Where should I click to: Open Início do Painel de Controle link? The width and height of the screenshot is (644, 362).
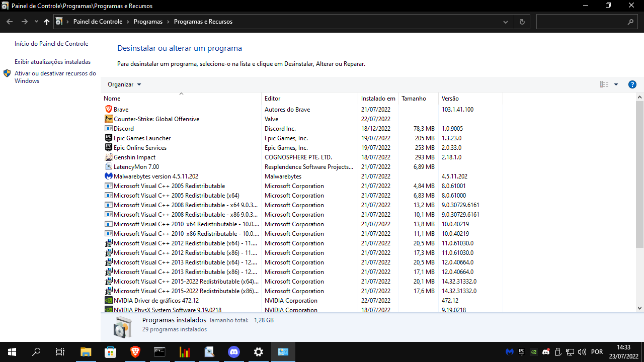(51, 44)
